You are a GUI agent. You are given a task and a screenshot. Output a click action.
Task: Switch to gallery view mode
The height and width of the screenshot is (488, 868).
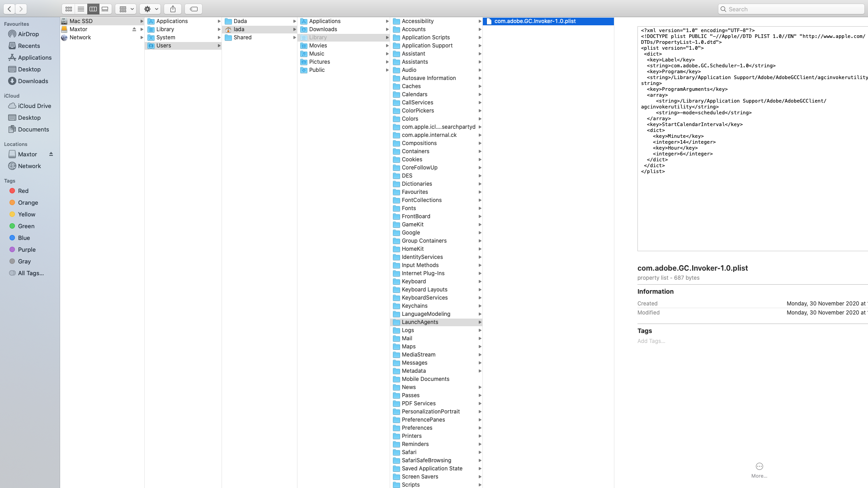coord(105,9)
